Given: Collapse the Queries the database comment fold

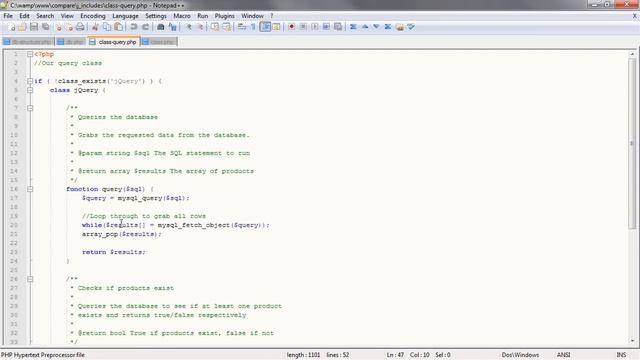Looking at the screenshot, I should click(30, 108).
